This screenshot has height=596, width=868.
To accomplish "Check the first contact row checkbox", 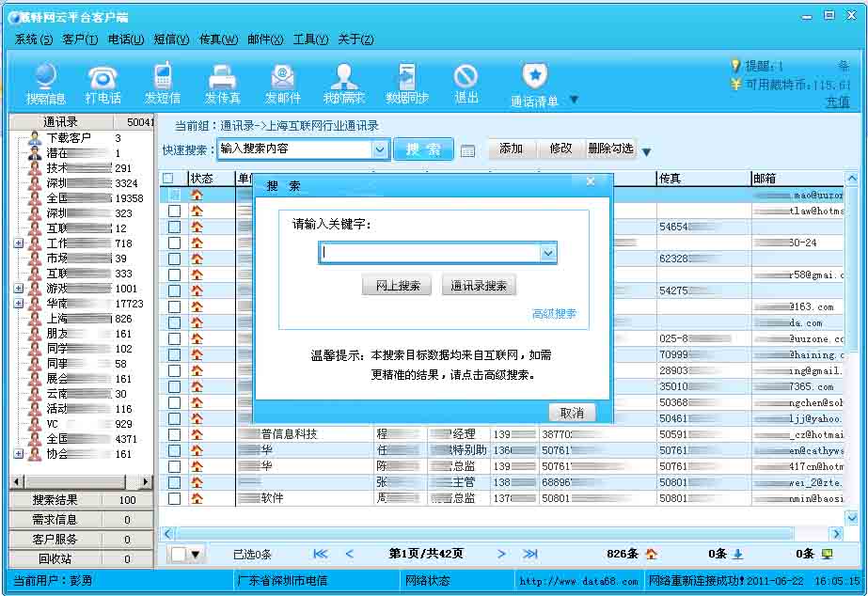I will (174, 195).
